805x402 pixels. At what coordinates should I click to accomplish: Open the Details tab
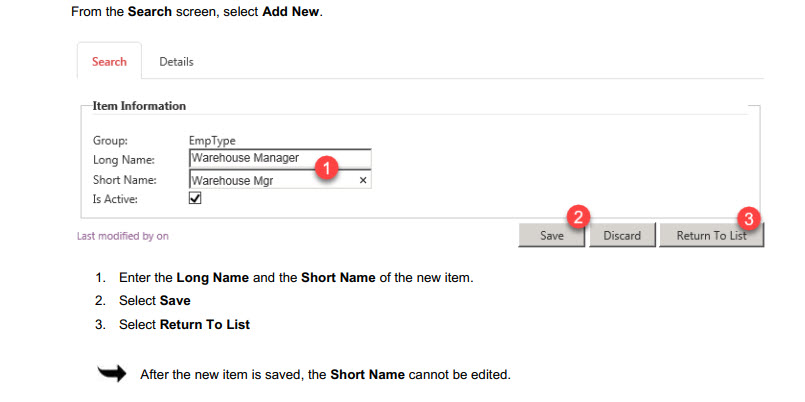point(176,62)
